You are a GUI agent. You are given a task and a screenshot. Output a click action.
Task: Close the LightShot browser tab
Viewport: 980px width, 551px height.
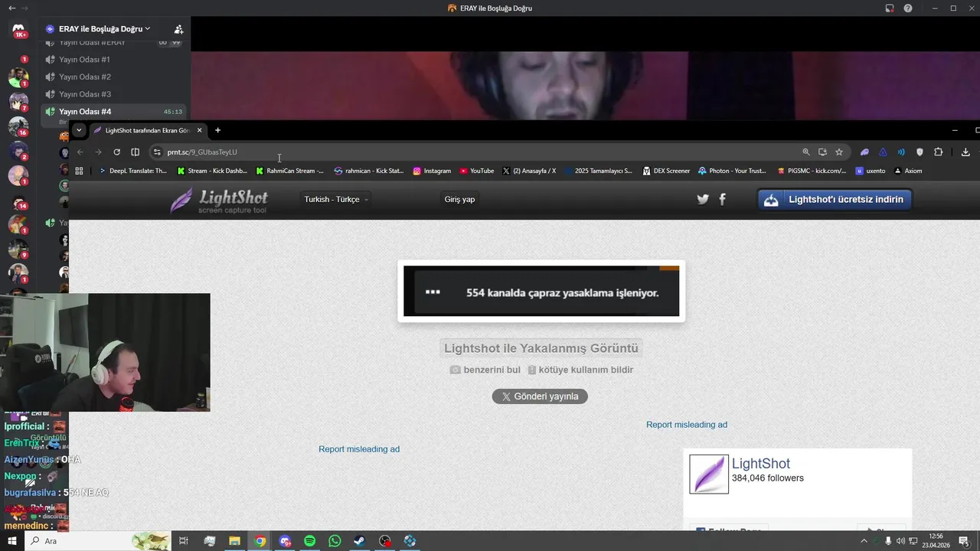[199, 130]
